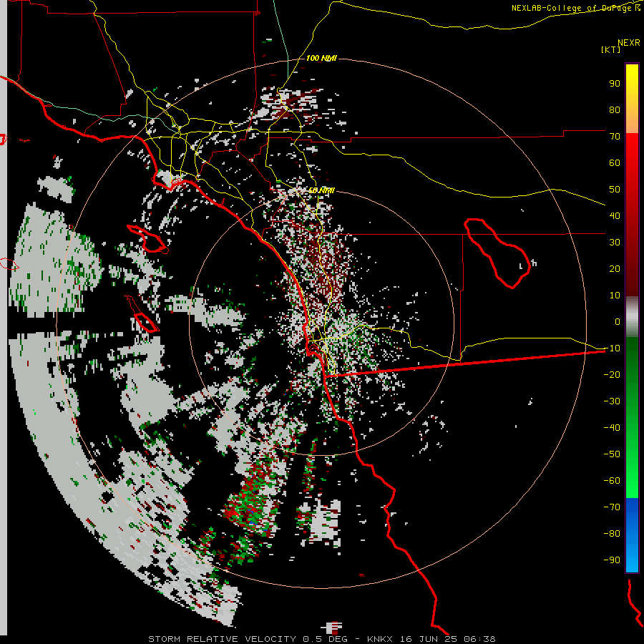Select the -20 value on velocity scale
The width and height of the screenshot is (644, 644).
pos(612,374)
